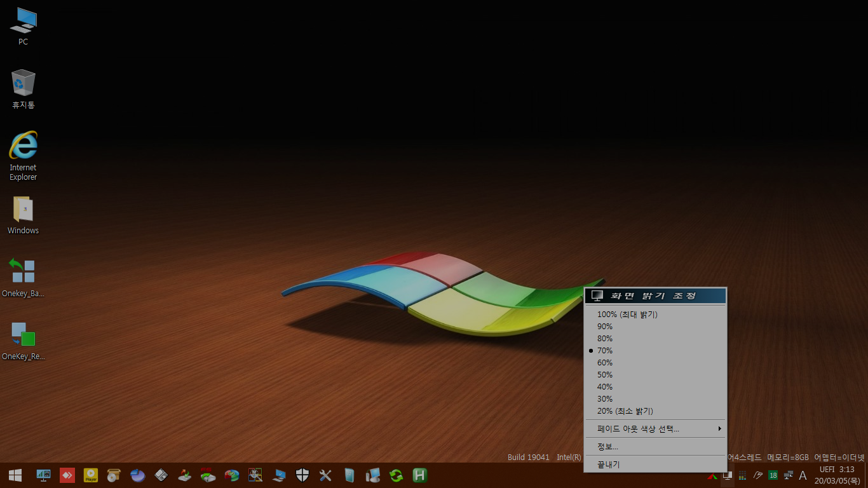Select the Internet Explorer desktop icon
868x488 pixels.
[24, 156]
